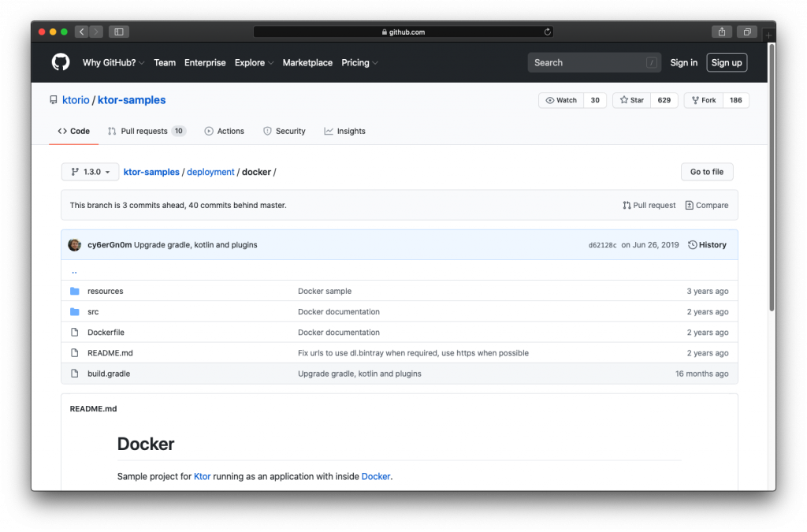
Task: Open the ktorio owner link
Action: pos(76,100)
